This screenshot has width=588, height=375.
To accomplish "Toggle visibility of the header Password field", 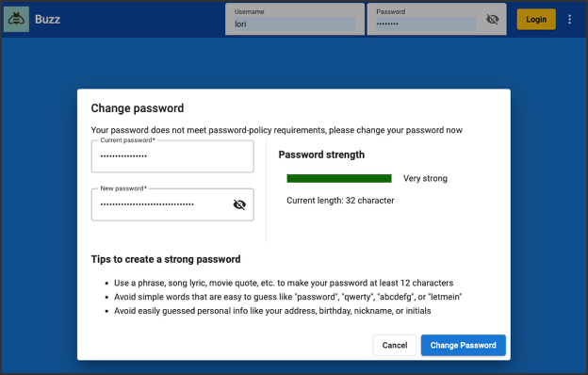I will 493,19.
